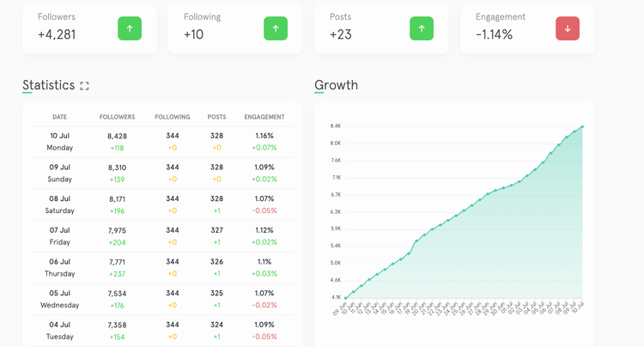
Task: Sort by the Following column header
Action: click(173, 117)
